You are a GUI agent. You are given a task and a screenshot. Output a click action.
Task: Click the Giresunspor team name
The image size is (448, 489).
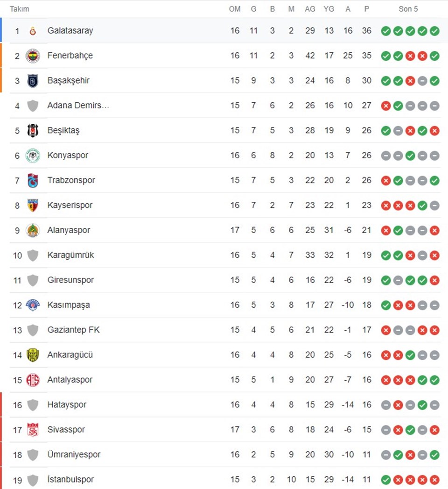point(70,280)
